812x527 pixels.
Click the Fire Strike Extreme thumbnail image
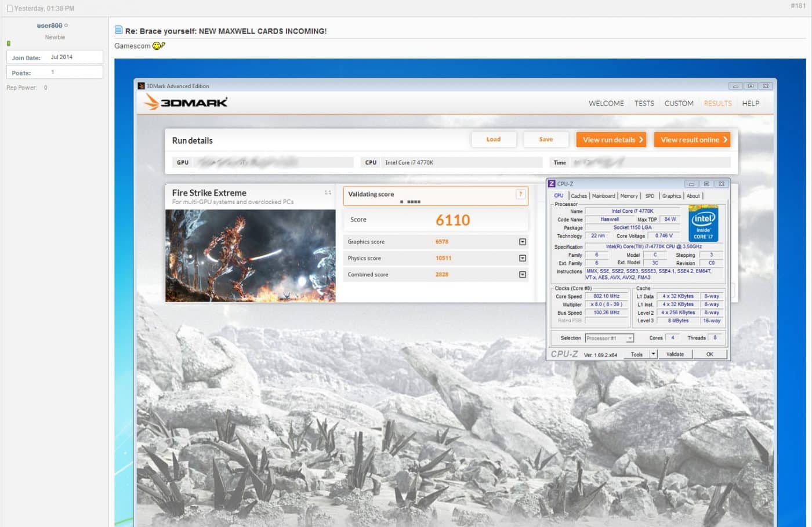coord(251,256)
